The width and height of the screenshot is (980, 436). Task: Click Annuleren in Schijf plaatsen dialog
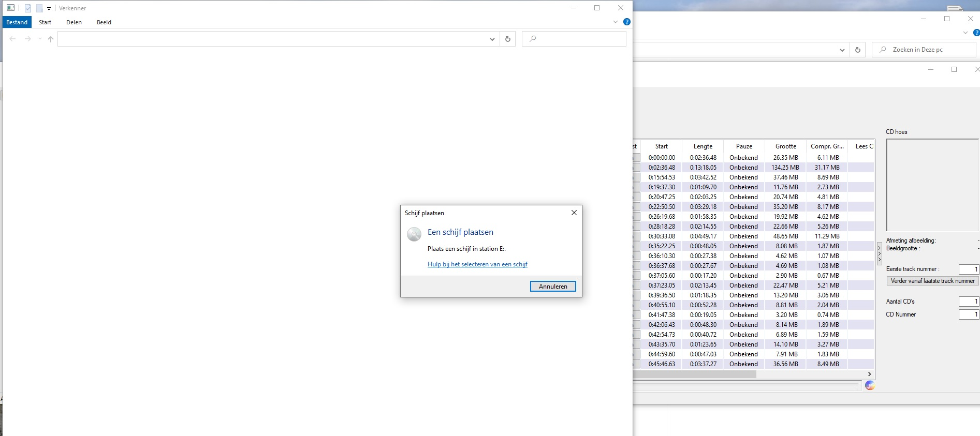click(x=553, y=286)
